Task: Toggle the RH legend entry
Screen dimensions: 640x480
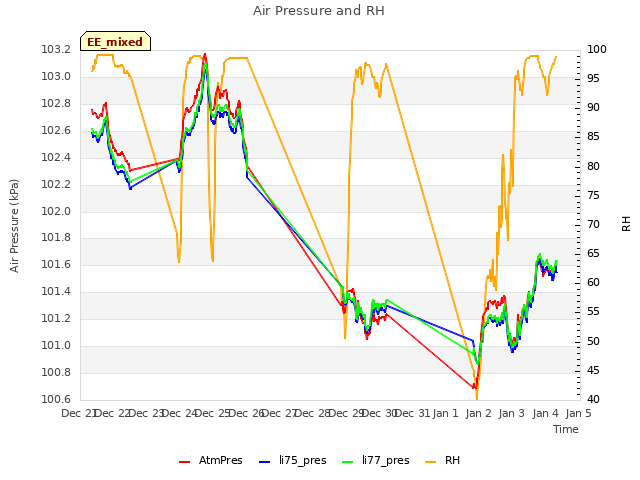Action: click(x=442, y=460)
